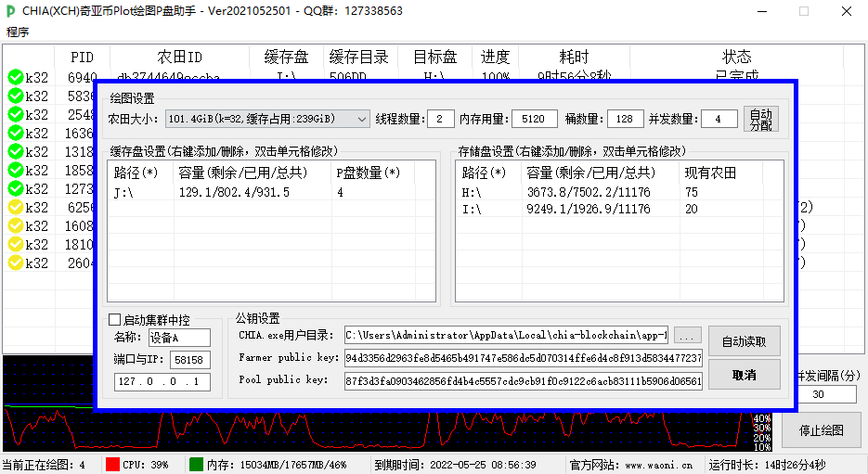Click the green check icon for PID 6940
The height and width of the screenshot is (474, 868).
coord(16,77)
